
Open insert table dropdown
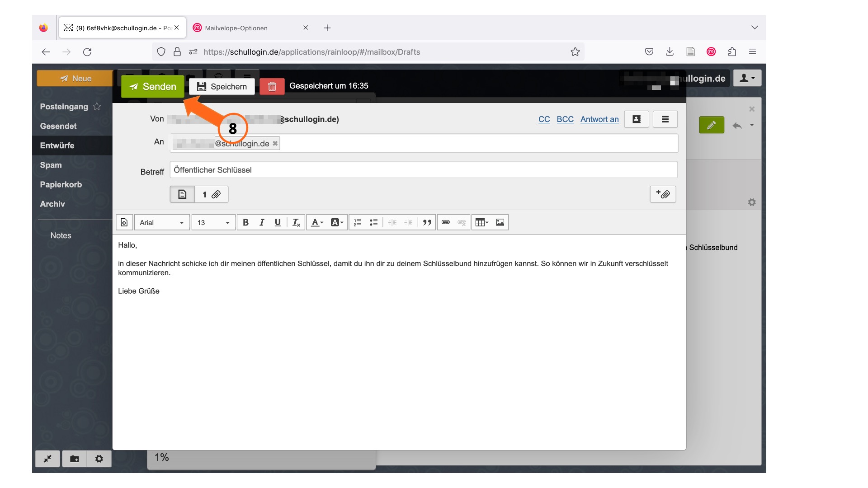[482, 222]
